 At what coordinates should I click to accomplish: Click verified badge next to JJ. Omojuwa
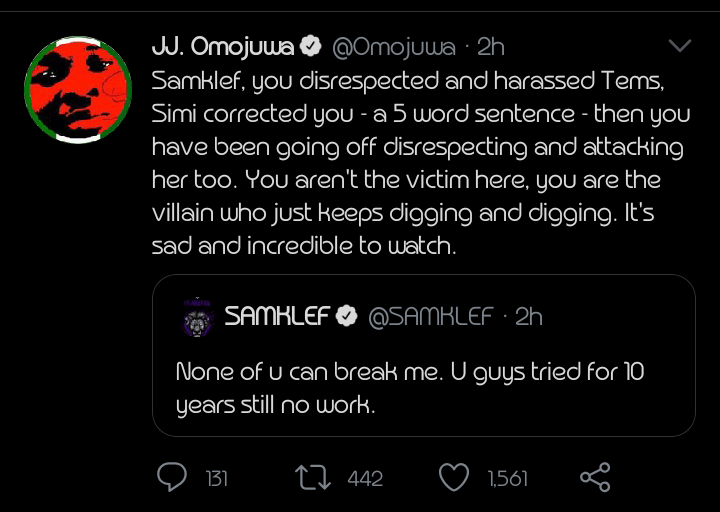pos(311,46)
